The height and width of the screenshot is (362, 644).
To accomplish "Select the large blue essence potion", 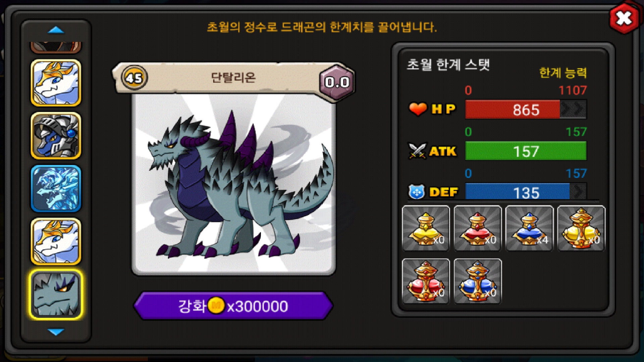I will pyautogui.click(x=478, y=281).
